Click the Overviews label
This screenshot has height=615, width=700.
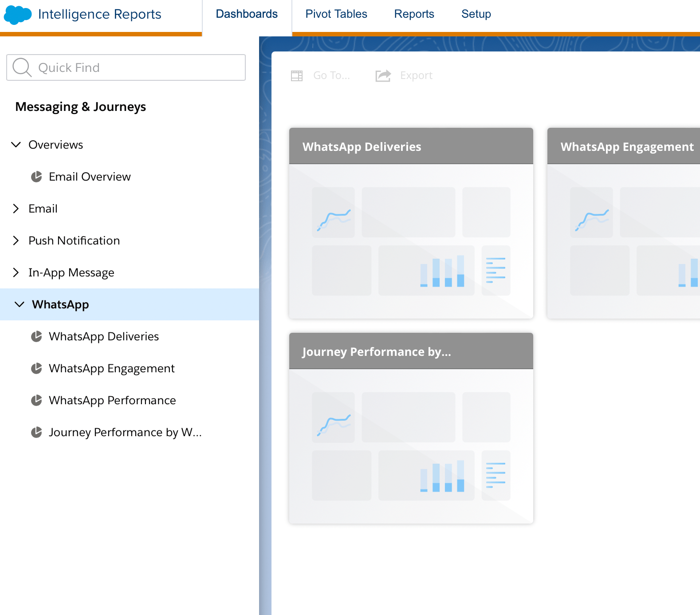[x=55, y=145]
